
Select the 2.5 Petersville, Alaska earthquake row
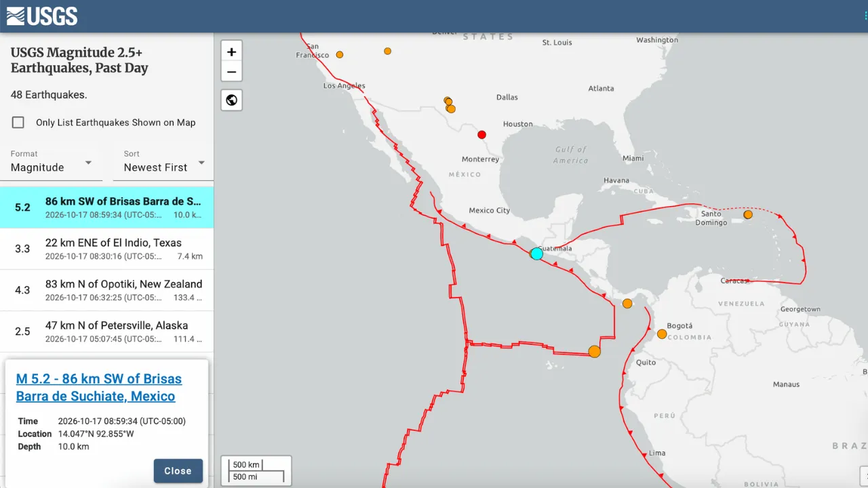[106, 331]
